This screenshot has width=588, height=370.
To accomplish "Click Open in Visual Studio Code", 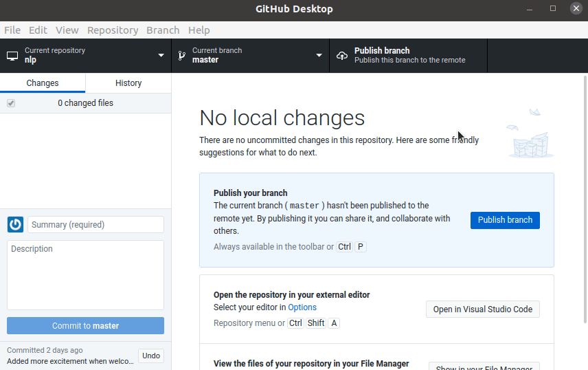I will [483, 309].
